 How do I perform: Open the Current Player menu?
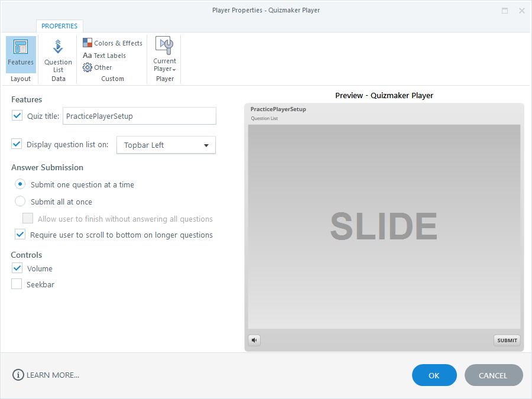[164, 54]
